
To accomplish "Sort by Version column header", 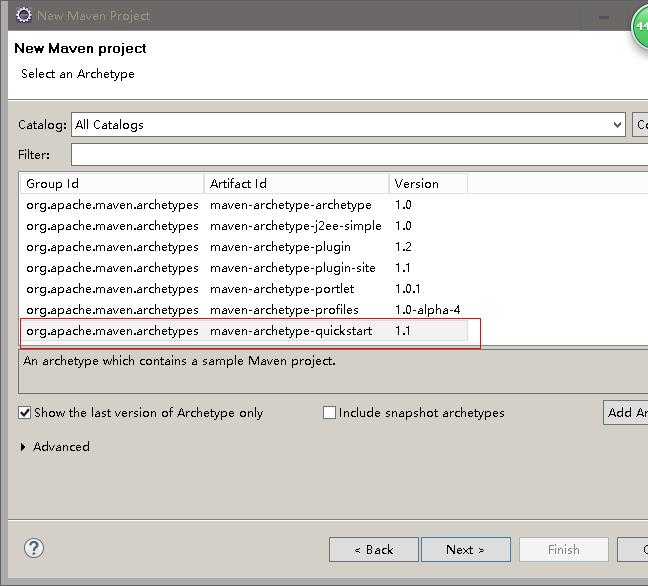I will (429, 183).
